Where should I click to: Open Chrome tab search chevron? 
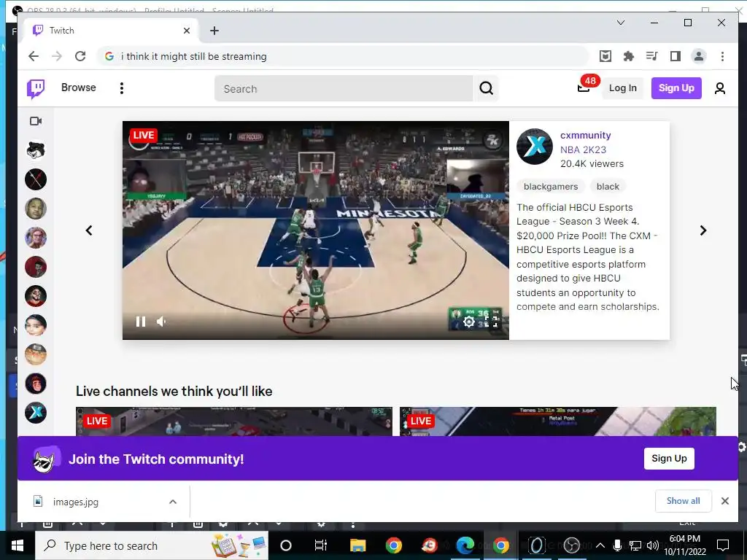click(x=621, y=23)
